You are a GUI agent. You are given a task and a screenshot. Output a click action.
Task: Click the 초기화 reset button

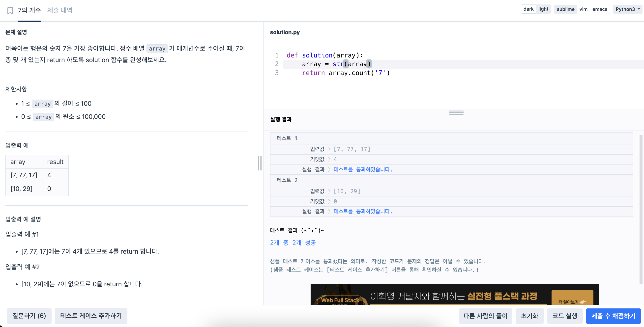coord(529,316)
